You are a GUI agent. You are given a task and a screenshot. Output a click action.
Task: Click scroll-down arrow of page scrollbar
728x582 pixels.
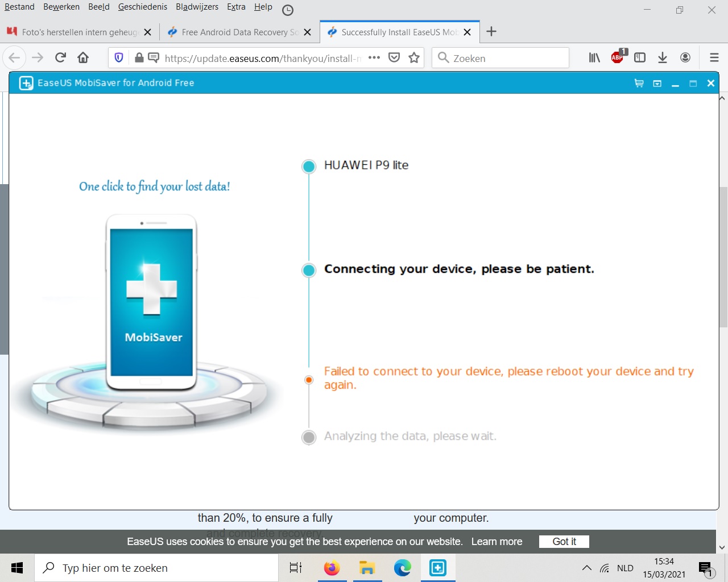[722, 548]
